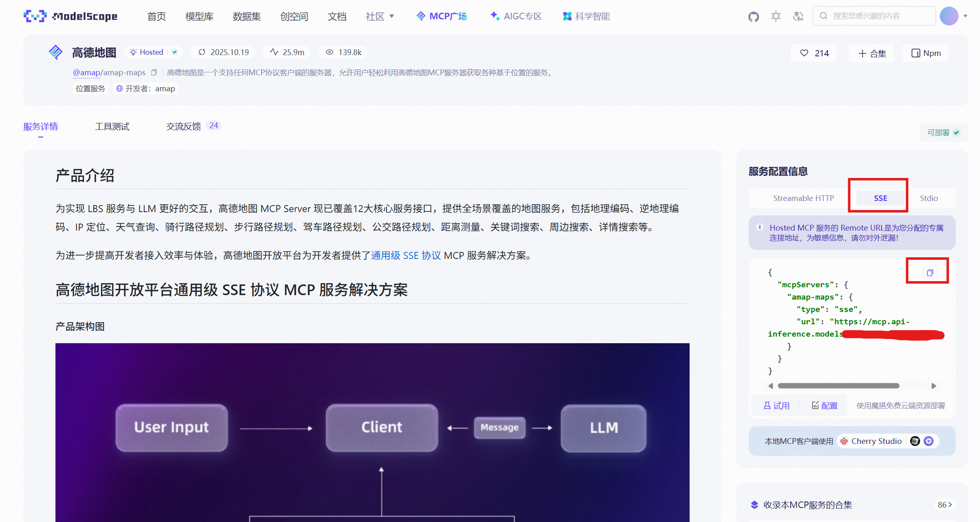Switch to the Streamable HTTP tab
Screen dimensions: 980x522
tap(803, 198)
